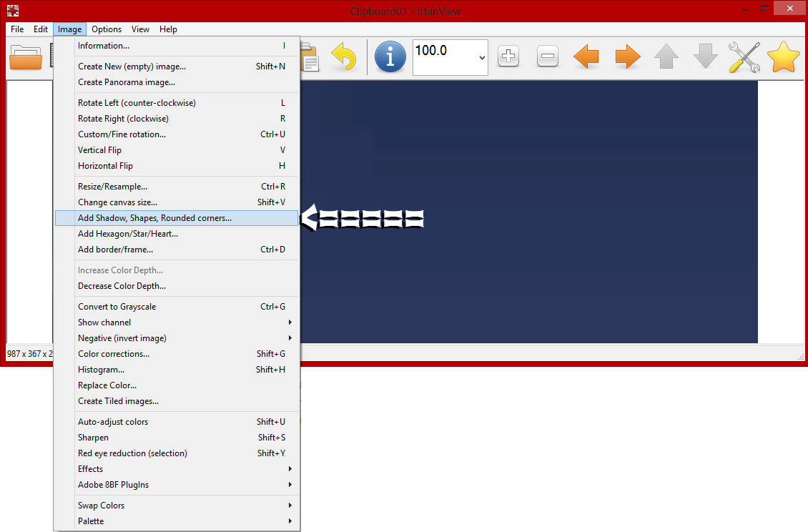808x532 pixels.
Task: Click the gray up arrow icon
Action: tap(666, 56)
